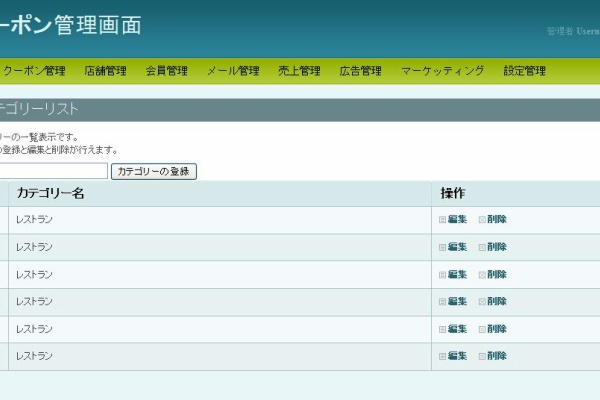Click edit icon in fourth レストラン row
600x400 pixels.
442,302
